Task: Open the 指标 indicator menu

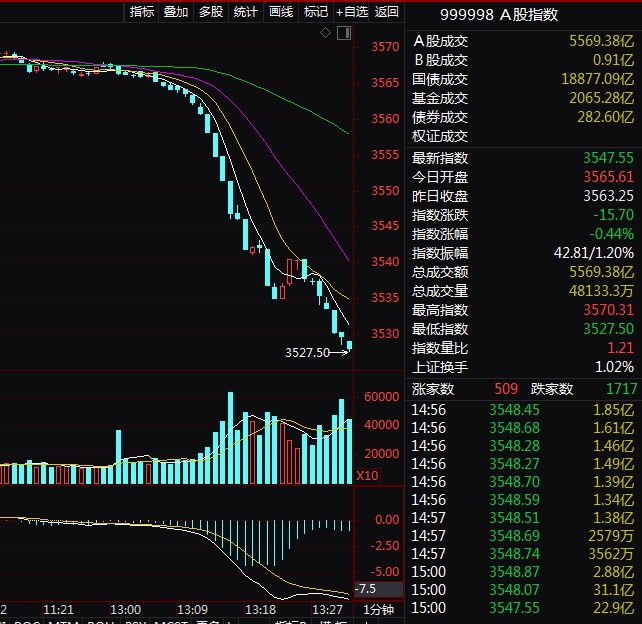Action: pos(141,11)
